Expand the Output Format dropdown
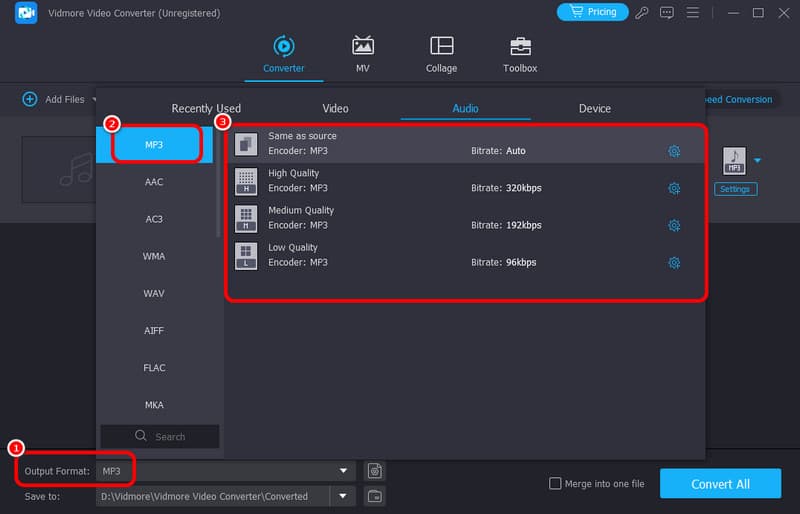The image size is (800, 514). (345, 471)
